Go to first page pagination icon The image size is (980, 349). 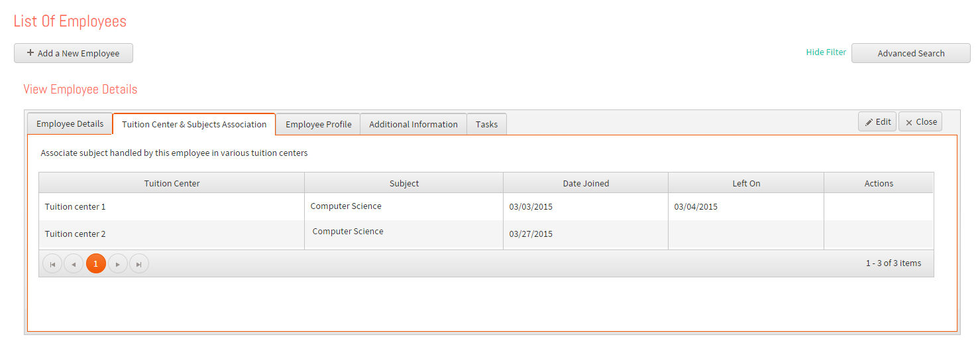52,264
